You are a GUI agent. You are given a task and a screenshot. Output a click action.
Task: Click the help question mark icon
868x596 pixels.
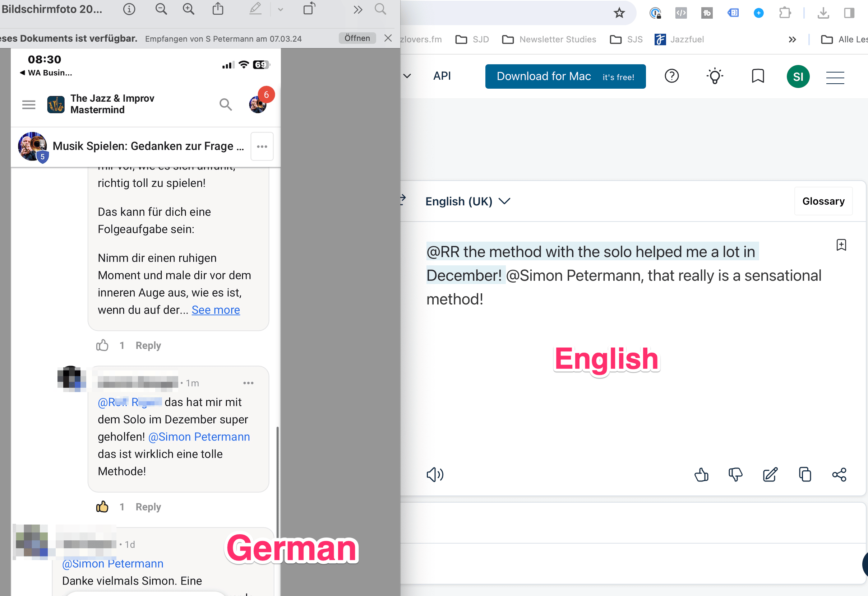pos(671,76)
